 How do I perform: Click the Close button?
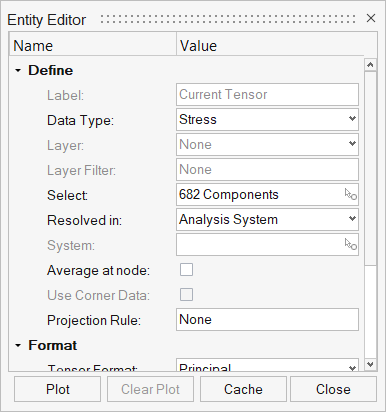point(333,389)
